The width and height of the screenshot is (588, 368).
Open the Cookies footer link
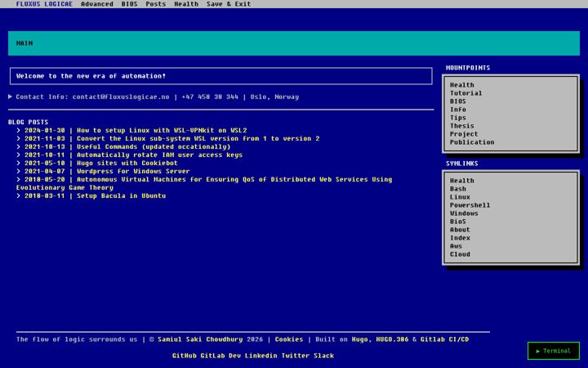[x=289, y=339]
